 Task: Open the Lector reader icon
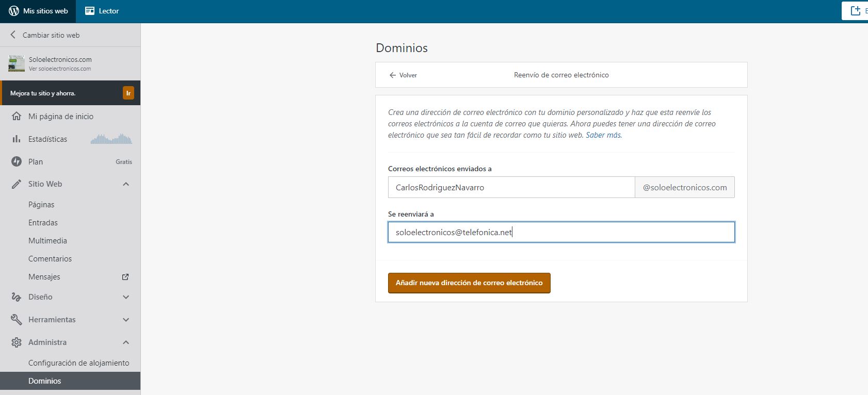[90, 11]
